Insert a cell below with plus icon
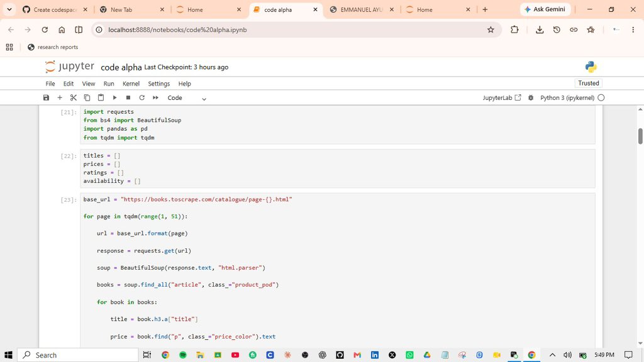This screenshot has height=362, width=644. point(60,97)
